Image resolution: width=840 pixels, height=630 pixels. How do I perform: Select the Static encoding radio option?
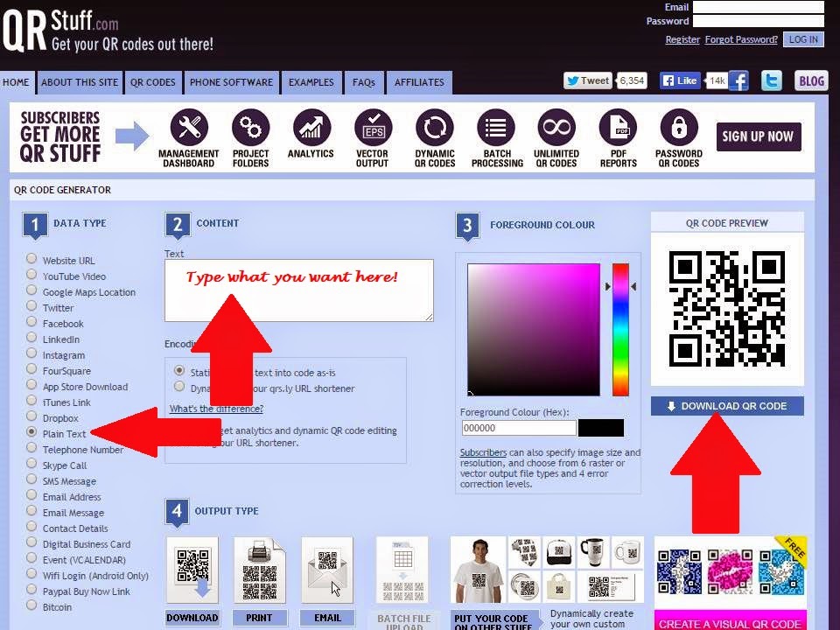click(179, 371)
